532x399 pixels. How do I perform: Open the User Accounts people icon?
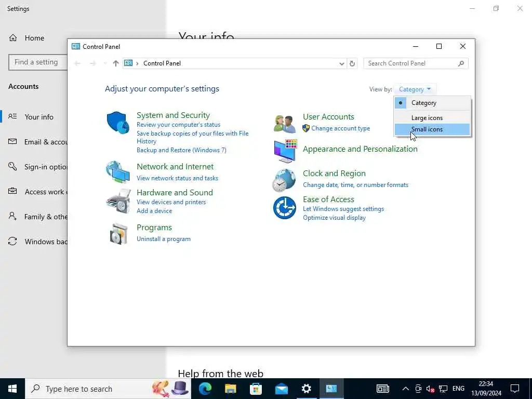[284, 124]
